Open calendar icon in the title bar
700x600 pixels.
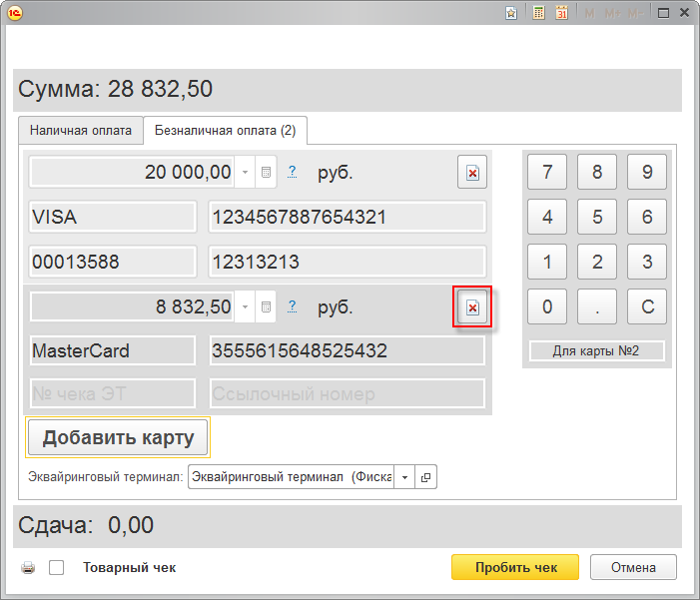click(561, 13)
